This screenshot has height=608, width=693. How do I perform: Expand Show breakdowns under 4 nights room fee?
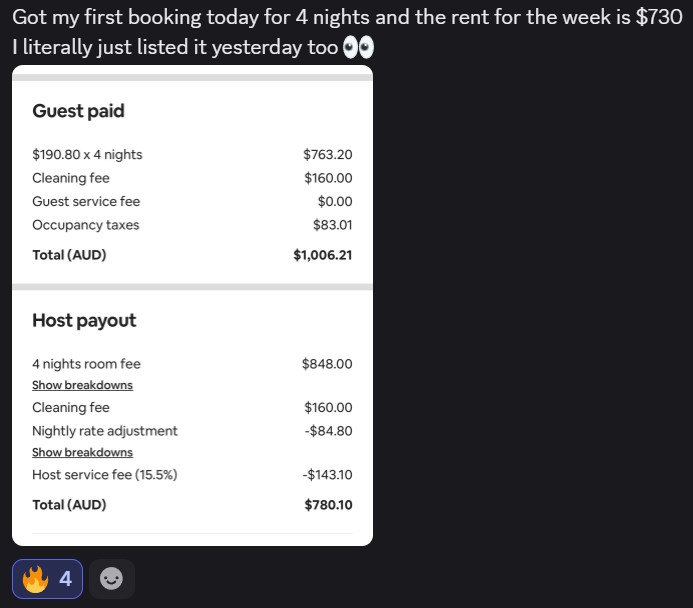(82, 385)
